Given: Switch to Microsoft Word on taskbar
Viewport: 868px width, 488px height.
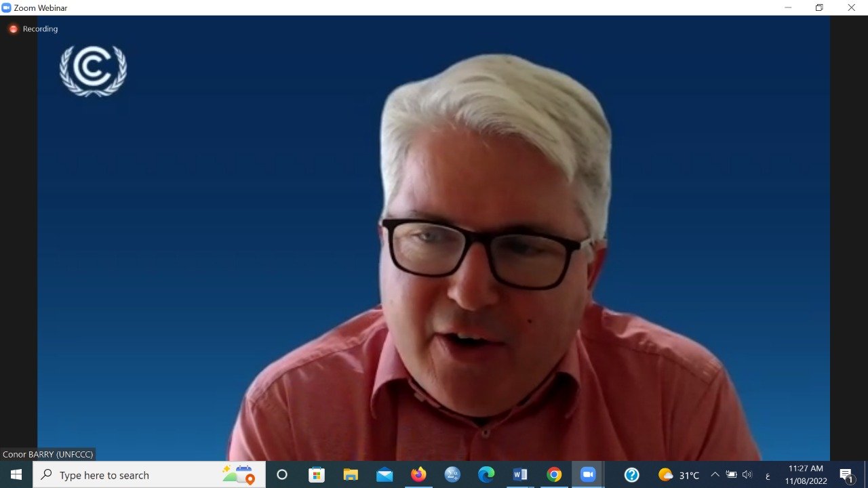Looking at the screenshot, I should [x=520, y=474].
